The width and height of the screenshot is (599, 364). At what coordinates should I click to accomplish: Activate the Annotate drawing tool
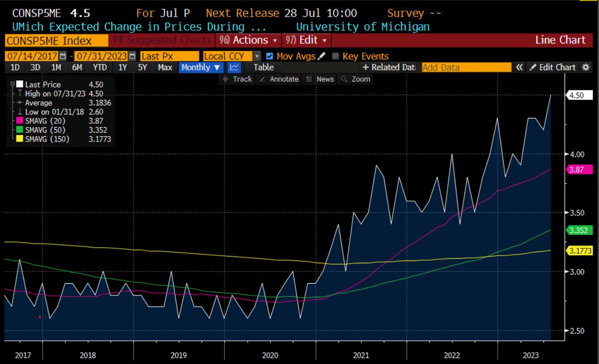point(279,79)
